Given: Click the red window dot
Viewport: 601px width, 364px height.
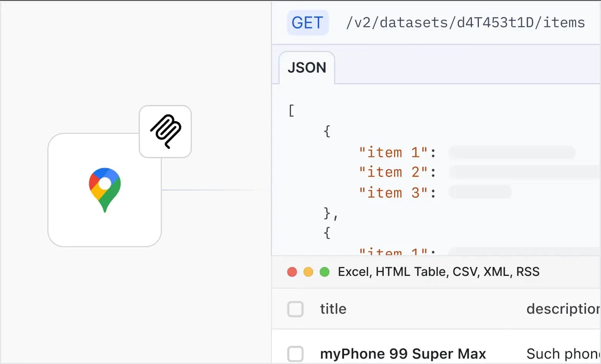Looking at the screenshot, I should (x=292, y=272).
